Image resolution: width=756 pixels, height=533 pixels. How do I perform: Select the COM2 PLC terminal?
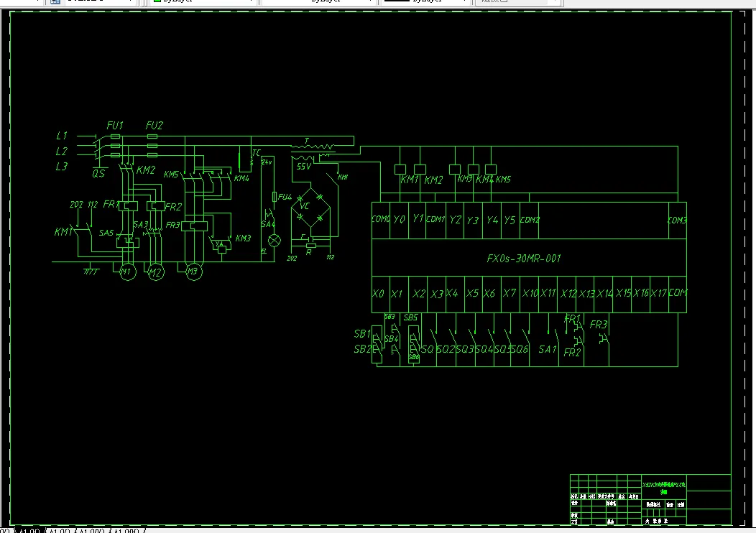click(x=530, y=220)
